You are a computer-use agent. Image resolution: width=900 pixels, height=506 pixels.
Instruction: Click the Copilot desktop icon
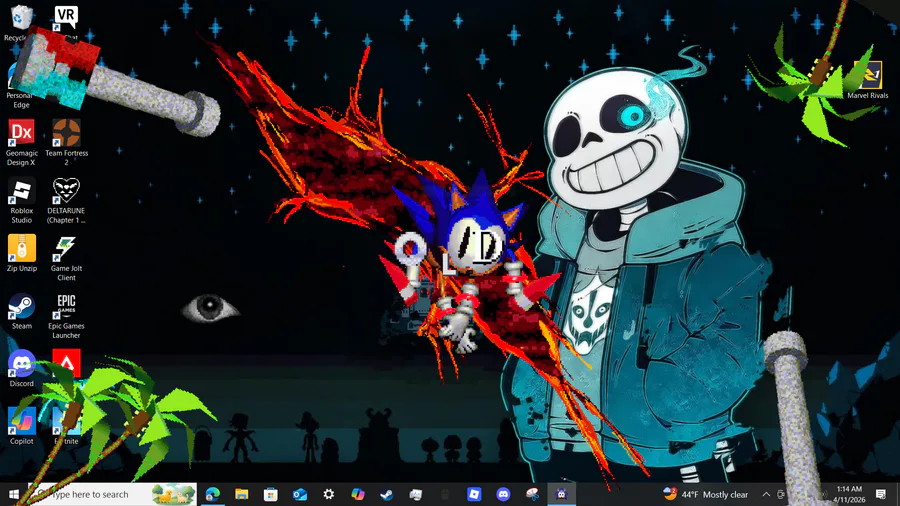(21, 426)
